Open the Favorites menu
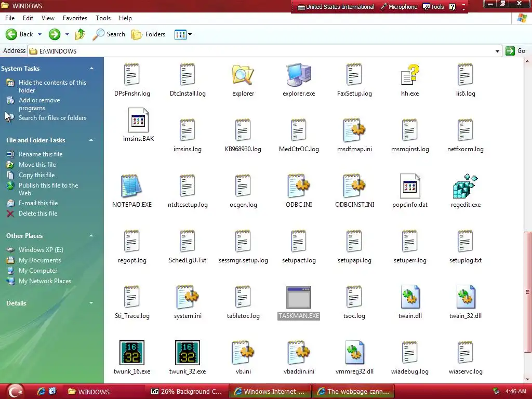The image size is (532, 399). [75, 18]
